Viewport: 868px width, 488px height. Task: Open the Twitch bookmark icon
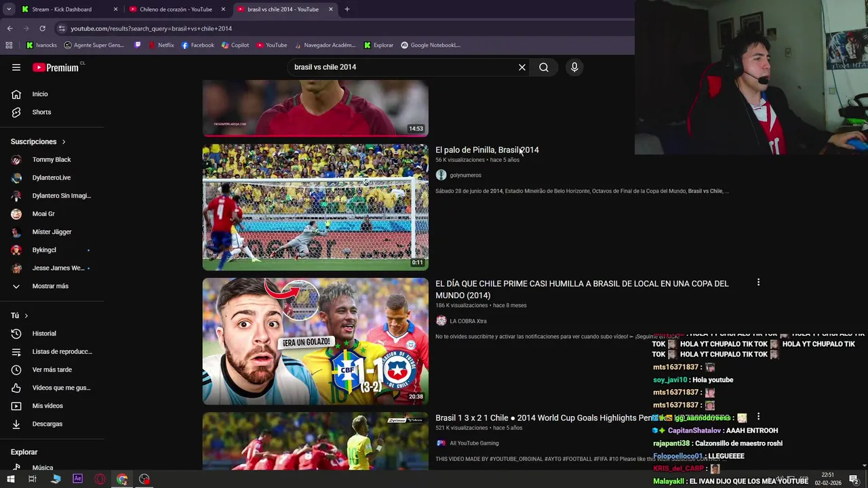(138, 45)
